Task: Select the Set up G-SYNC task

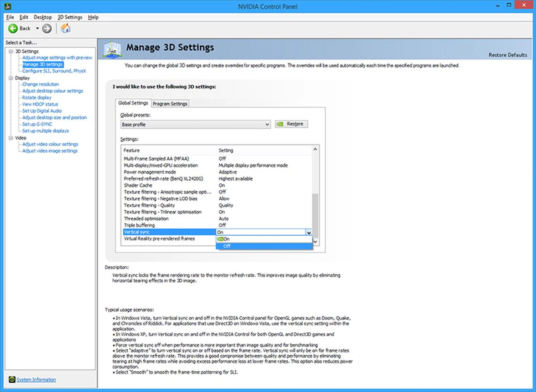Action: [37, 124]
